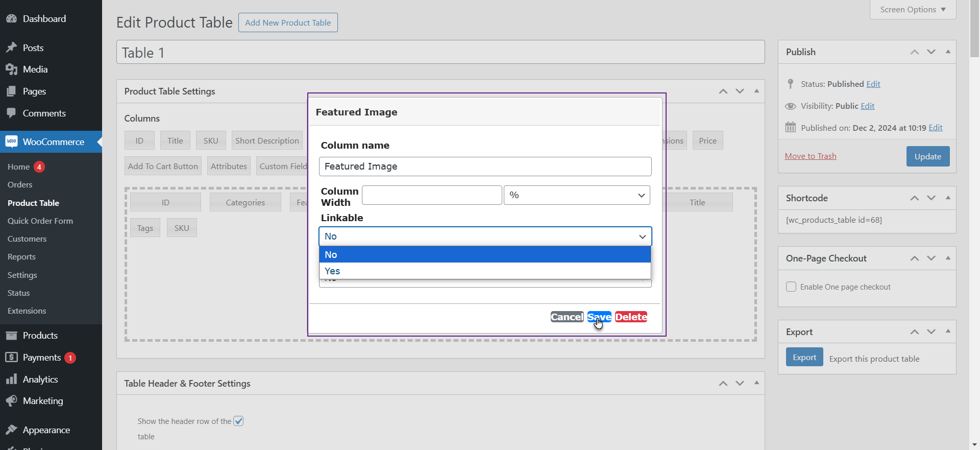This screenshot has height=450, width=980.
Task: Open the Quick Order Form submenu
Action: pos(40,221)
